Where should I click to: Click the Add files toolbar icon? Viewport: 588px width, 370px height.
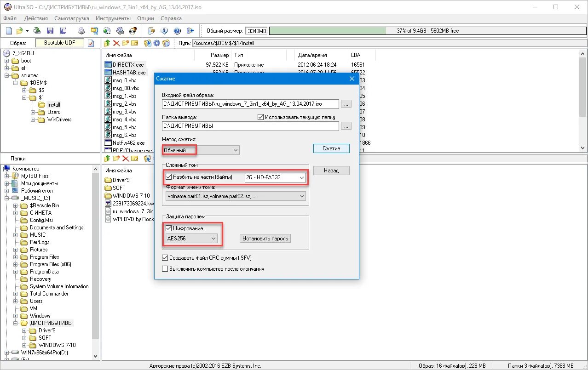click(x=151, y=31)
